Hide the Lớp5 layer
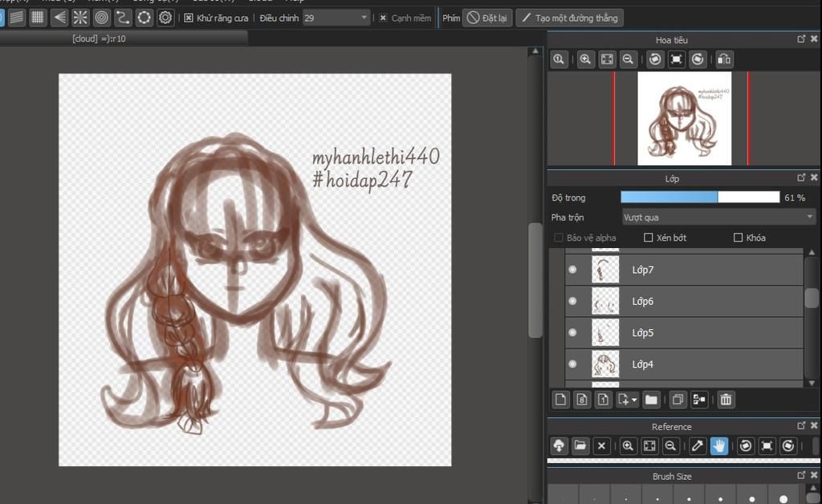822x504 pixels. [x=572, y=332]
